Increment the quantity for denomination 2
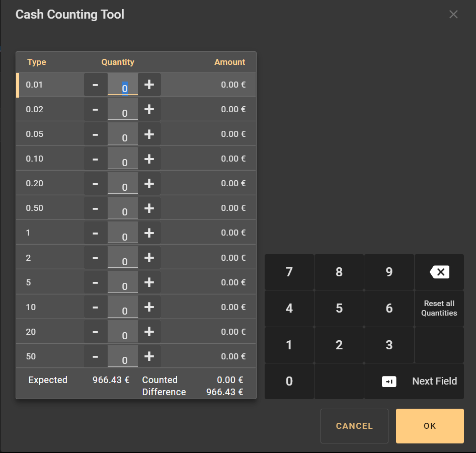476x453 pixels. 149,258
